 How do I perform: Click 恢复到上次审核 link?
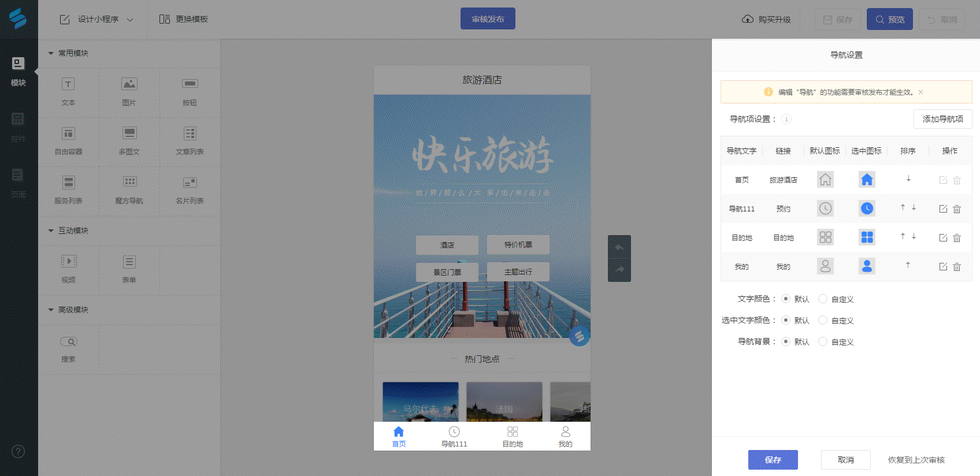click(916, 460)
